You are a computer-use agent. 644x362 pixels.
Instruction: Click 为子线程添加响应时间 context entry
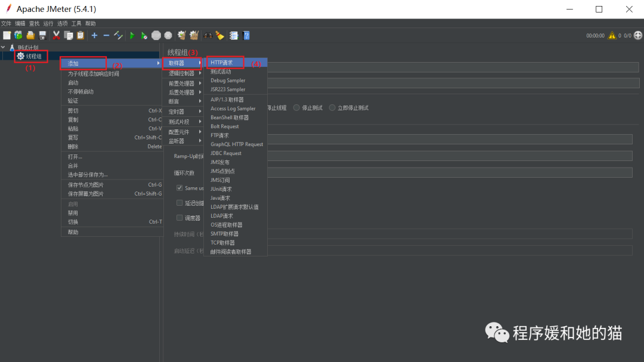(x=112, y=74)
